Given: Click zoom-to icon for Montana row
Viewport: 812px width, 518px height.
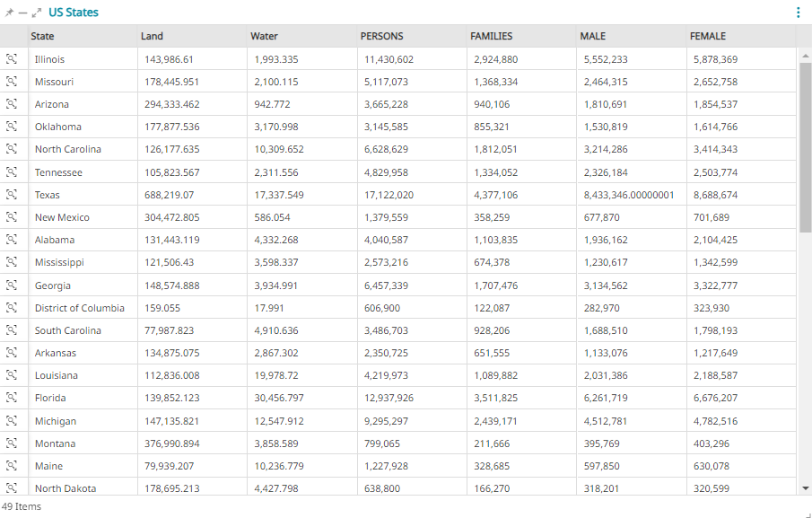Looking at the screenshot, I should 12,443.
